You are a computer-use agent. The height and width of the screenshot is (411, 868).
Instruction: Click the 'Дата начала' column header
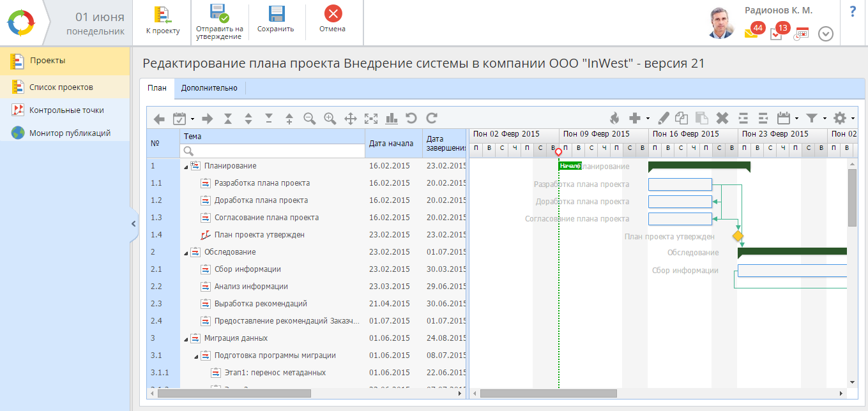point(393,144)
